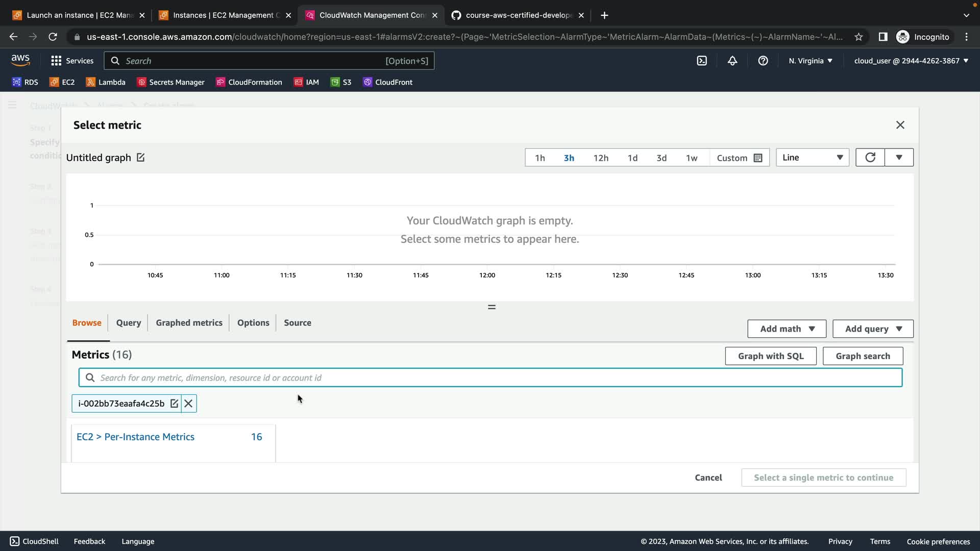Select the 12h time range
The height and width of the screenshot is (551, 980).
point(601,158)
